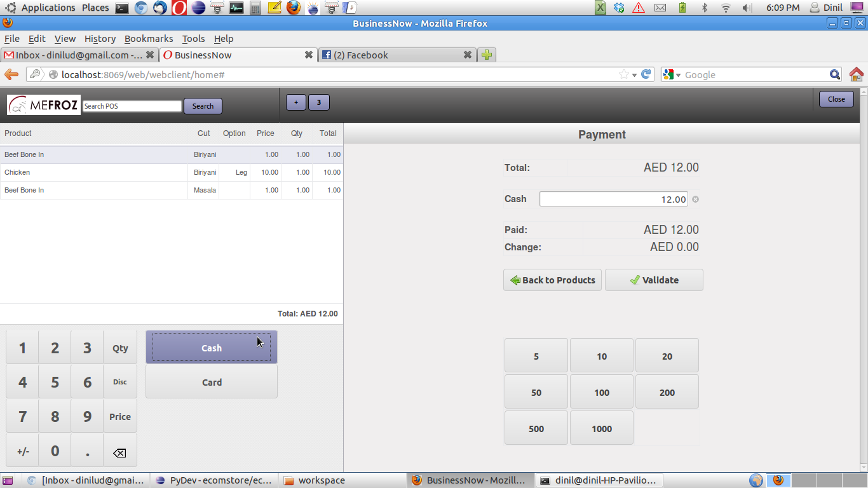Select Disc mode on numpad
This screenshot has width=868, height=488.
click(x=120, y=382)
